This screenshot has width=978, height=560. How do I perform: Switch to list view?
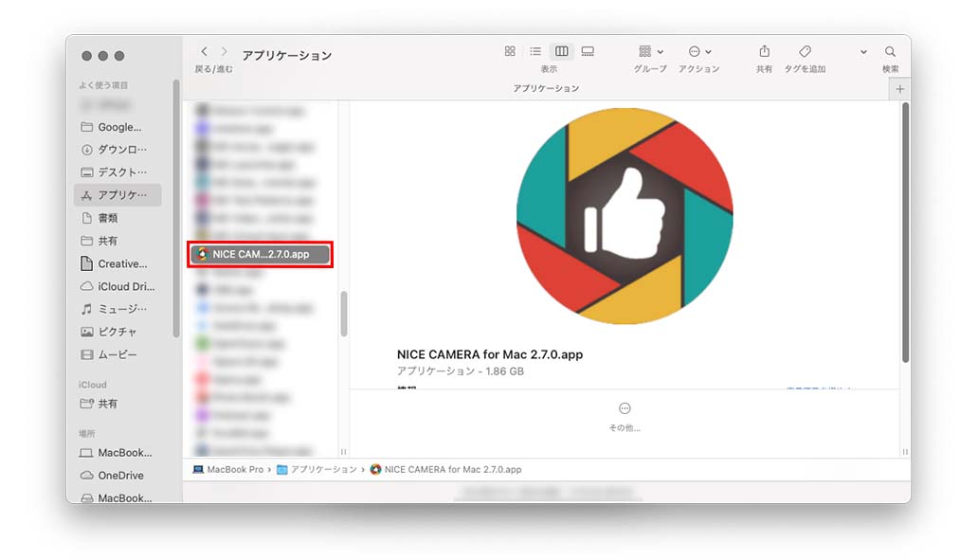[535, 51]
